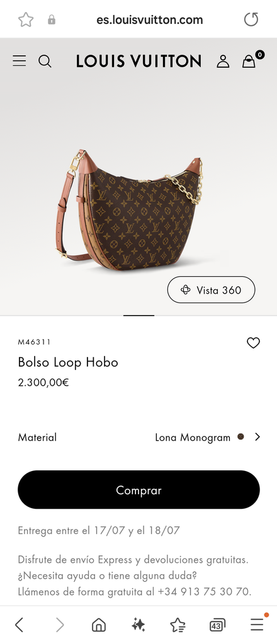Open the site search magnifier
This screenshot has height=644, width=277.
pyautogui.click(x=45, y=61)
